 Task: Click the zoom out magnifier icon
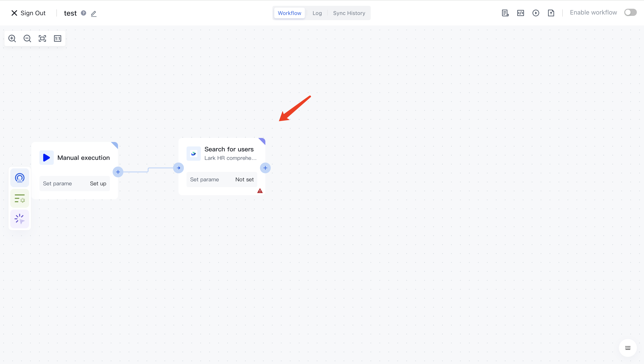point(27,38)
